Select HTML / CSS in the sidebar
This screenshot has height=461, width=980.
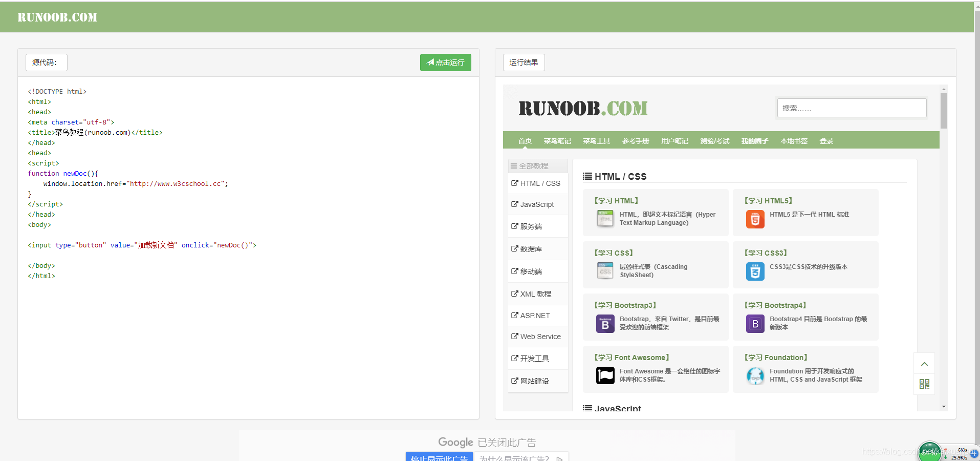(538, 183)
